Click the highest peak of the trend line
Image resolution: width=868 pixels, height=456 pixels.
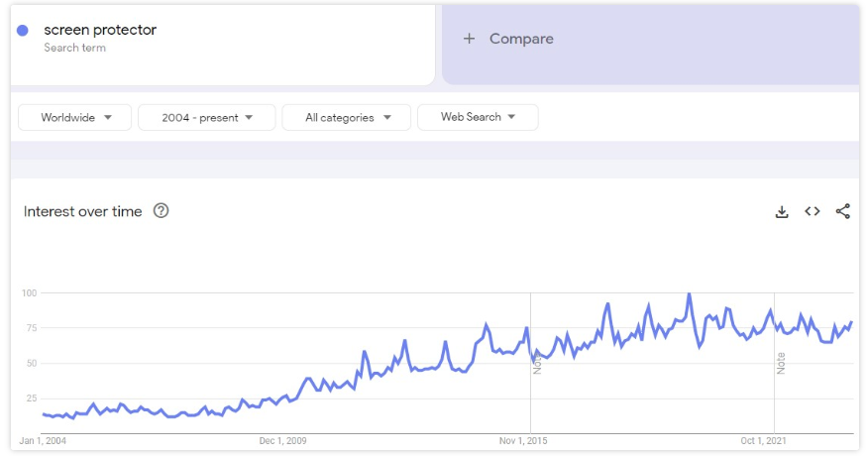point(690,294)
